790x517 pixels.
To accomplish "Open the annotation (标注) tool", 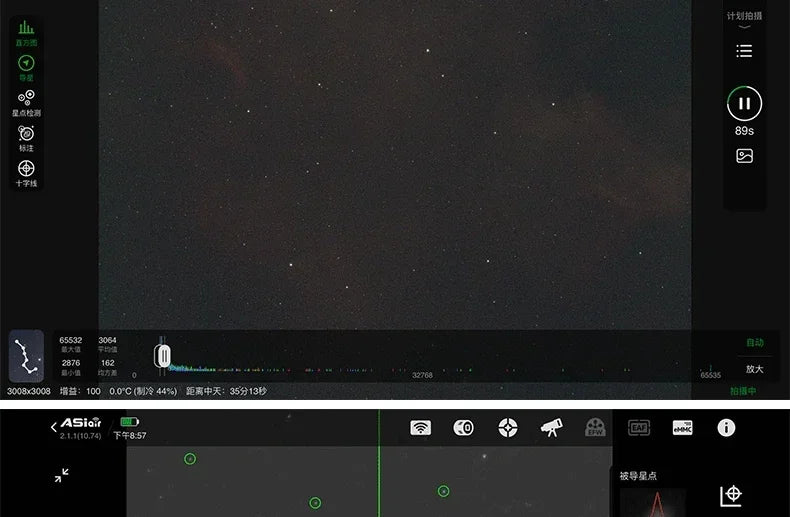I will click(x=26, y=136).
